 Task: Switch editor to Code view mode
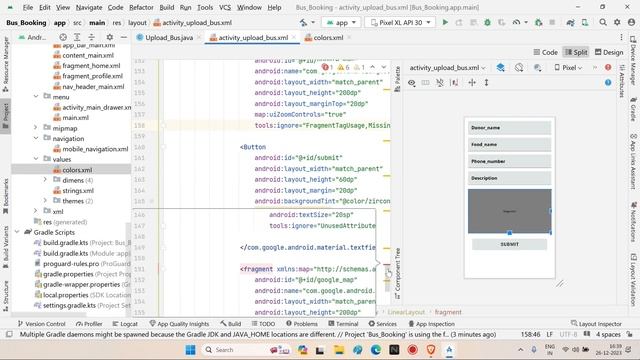[545, 52]
